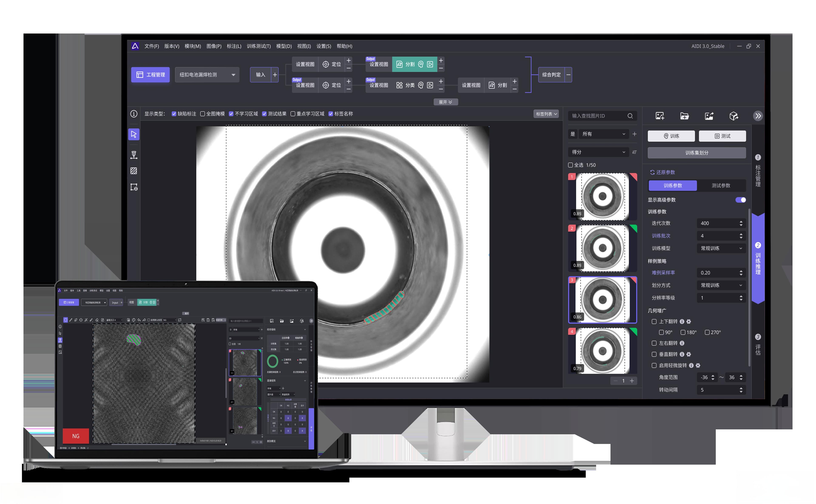This screenshot has height=504, width=816.
Task: Enable 上下翻转 checkbox
Action: coord(654,322)
